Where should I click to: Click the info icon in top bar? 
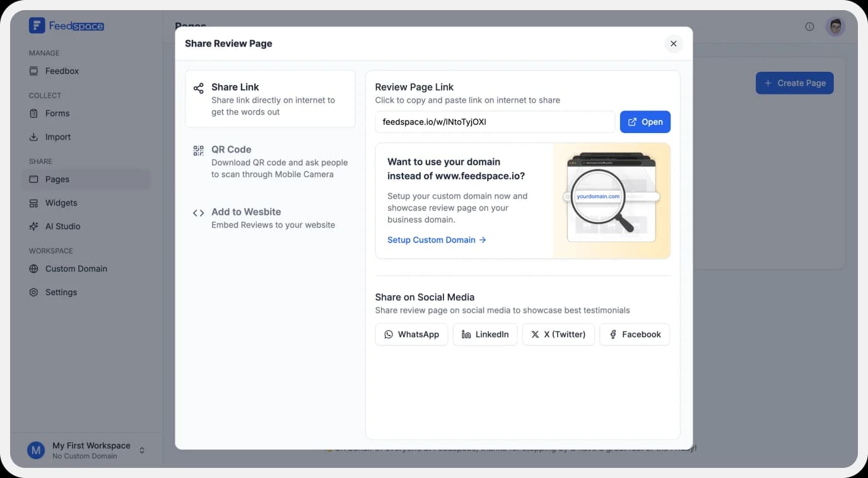click(x=809, y=26)
